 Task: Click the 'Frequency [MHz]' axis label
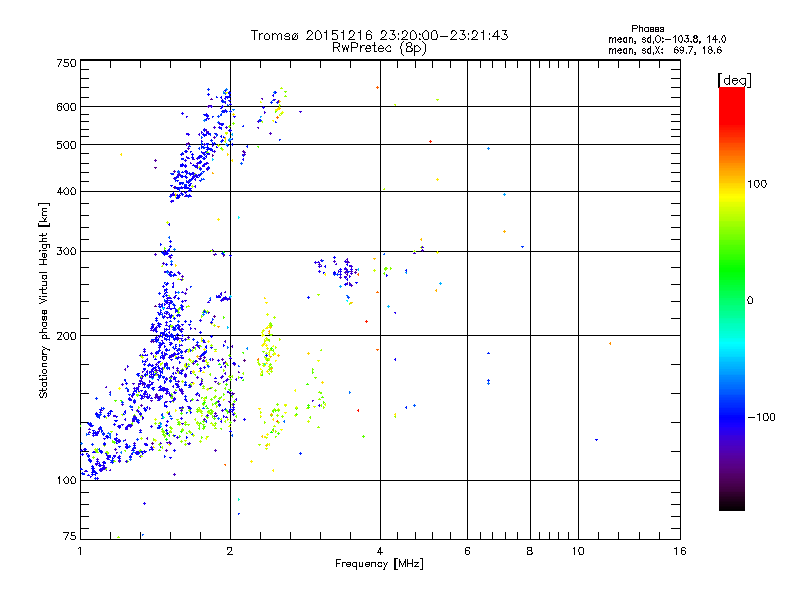pos(379,564)
